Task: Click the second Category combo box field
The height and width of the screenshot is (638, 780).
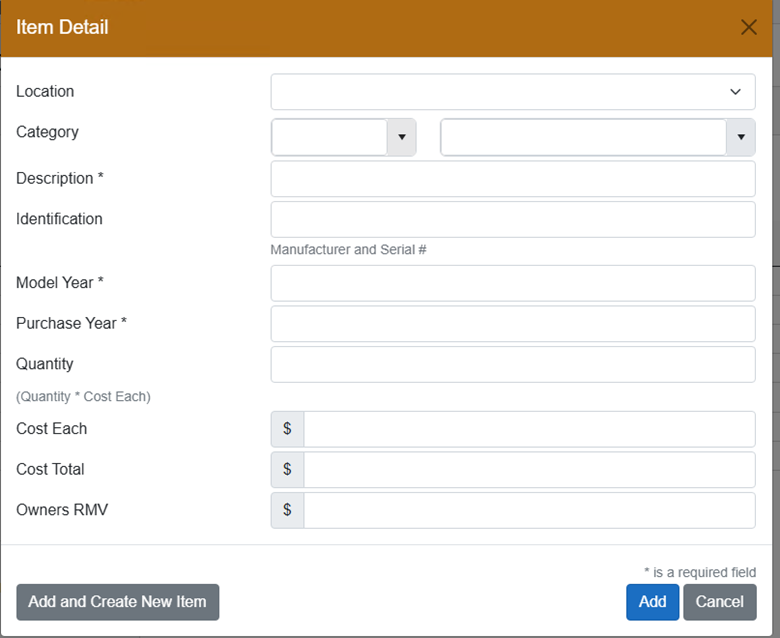Action: (x=583, y=137)
